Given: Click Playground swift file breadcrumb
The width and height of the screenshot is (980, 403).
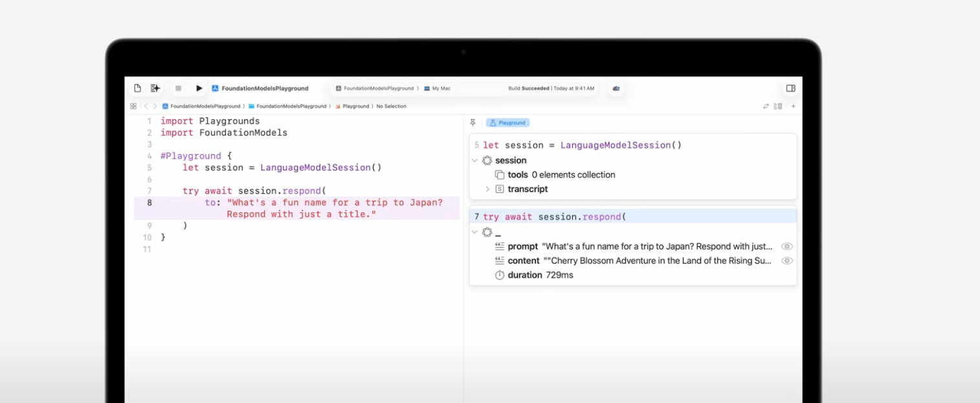Looking at the screenshot, I should click(352, 106).
